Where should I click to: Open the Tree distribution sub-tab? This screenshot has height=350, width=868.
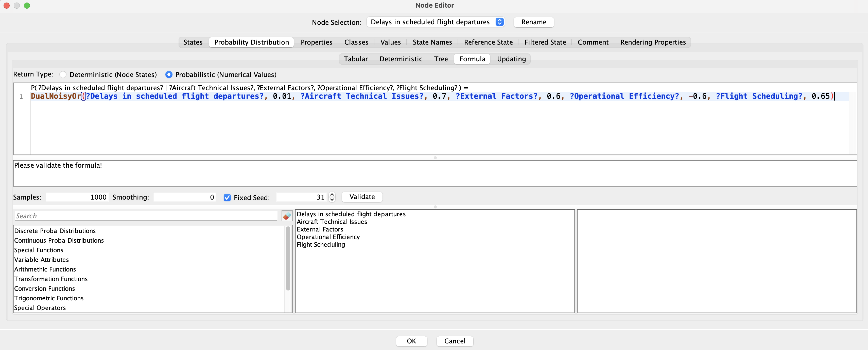pyautogui.click(x=441, y=59)
